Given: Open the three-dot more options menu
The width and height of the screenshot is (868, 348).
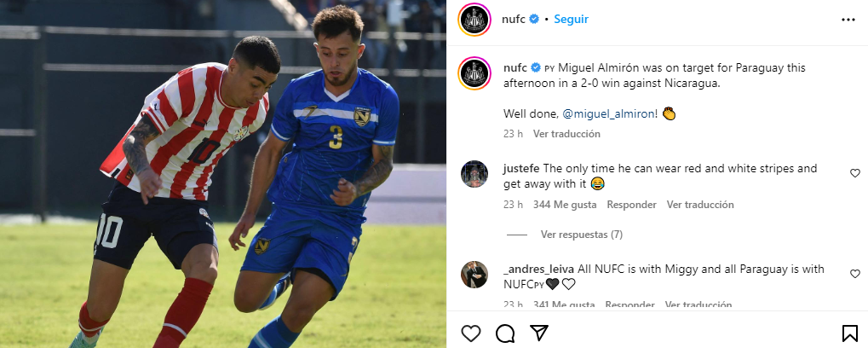Looking at the screenshot, I should point(848,20).
